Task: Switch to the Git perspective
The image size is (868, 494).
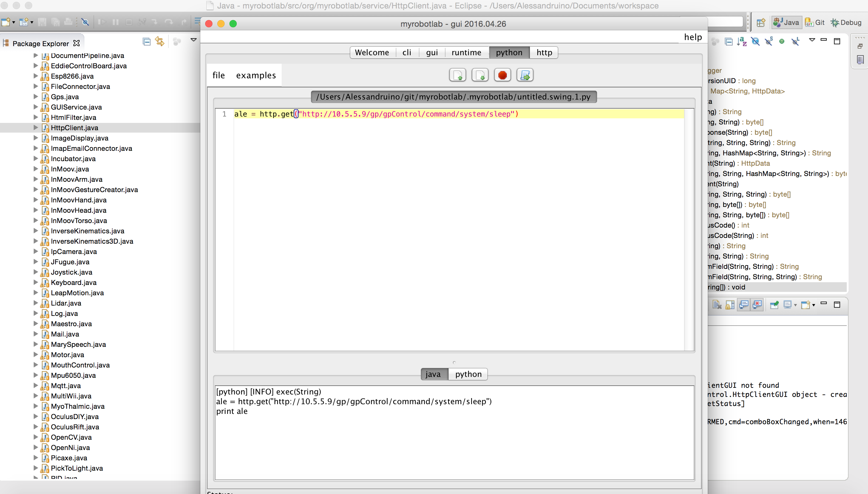Action: pos(815,22)
